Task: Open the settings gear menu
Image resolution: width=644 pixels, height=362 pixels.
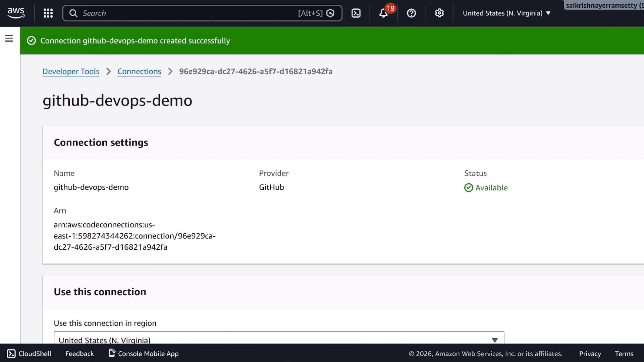Action: 439,13
